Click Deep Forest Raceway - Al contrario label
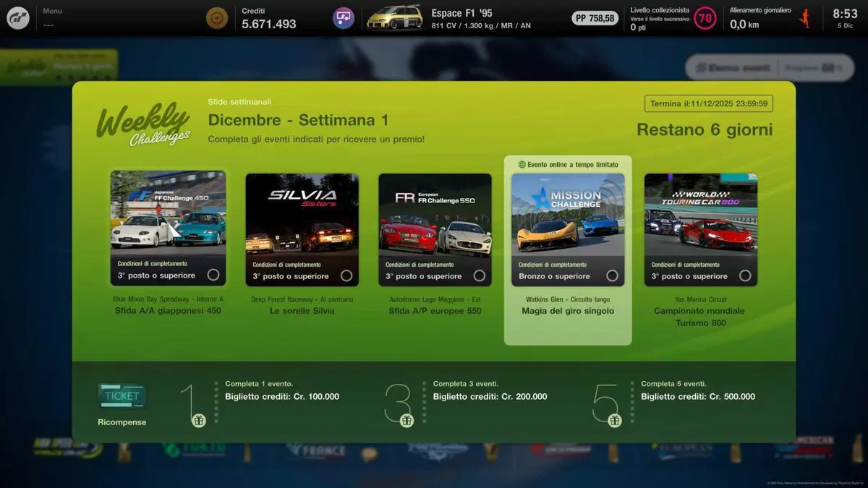 [302, 299]
